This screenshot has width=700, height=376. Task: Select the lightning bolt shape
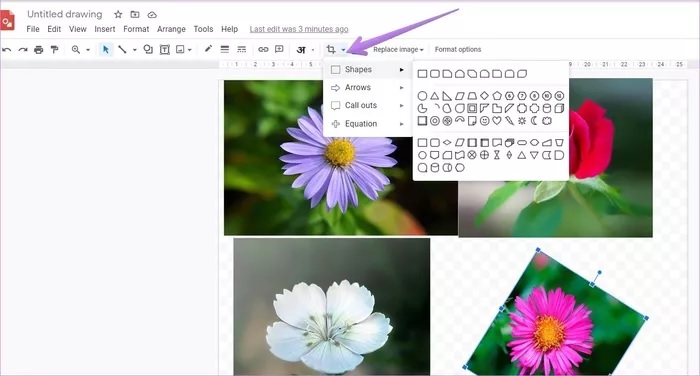[509, 121]
